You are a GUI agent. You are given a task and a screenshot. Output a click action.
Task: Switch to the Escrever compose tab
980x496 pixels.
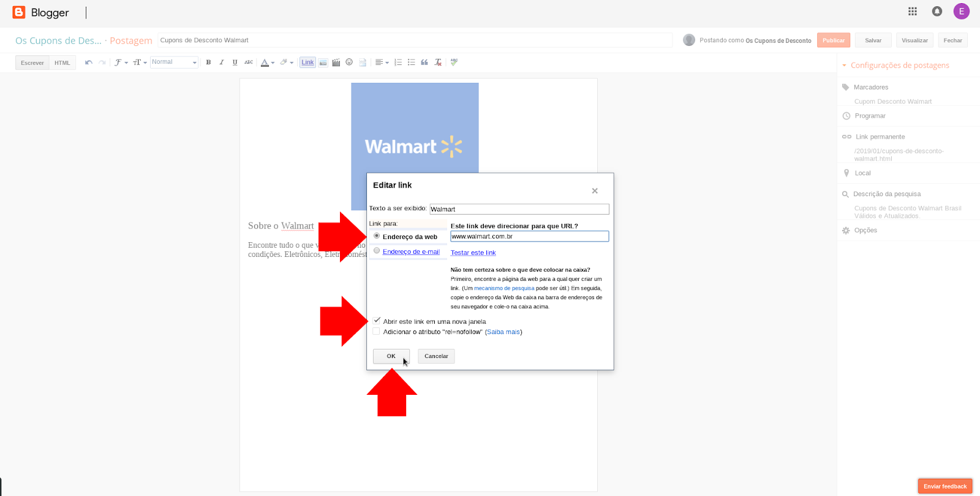[x=32, y=63]
